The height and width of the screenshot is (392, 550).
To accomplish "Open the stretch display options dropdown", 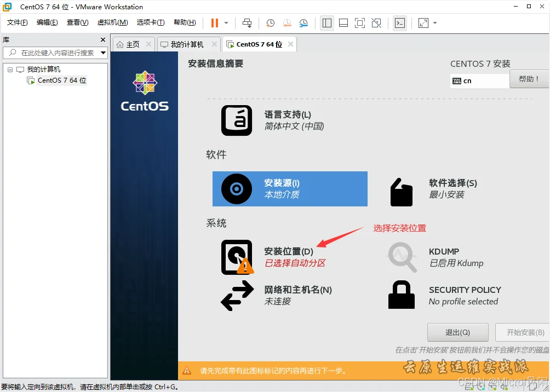I will [435, 23].
